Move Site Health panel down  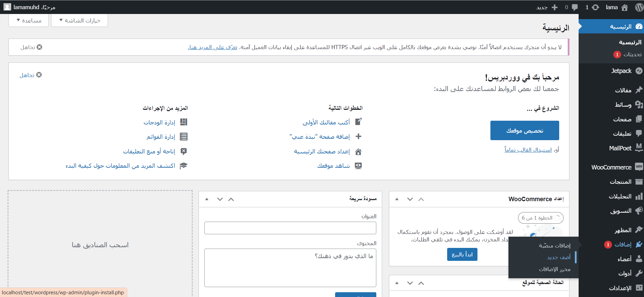click(x=410, y=283)
